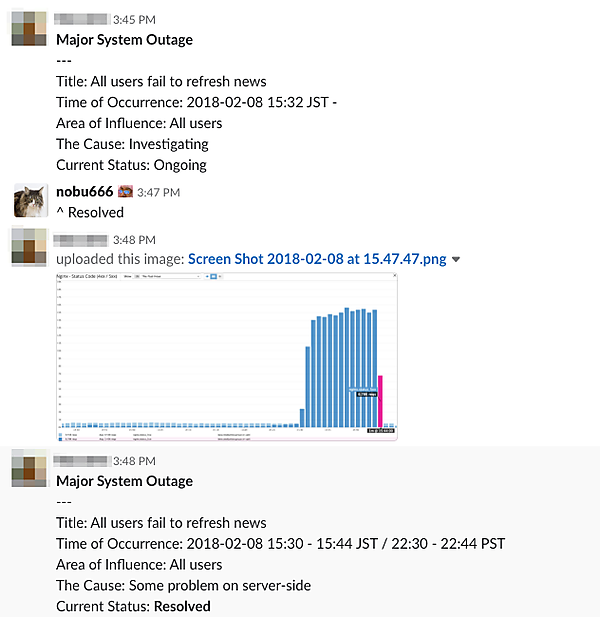Open Screen Shot 2018-02-08 at 15.47.47.png link
The height and width of the screenshot is (617, 600).
pos(317,259)
